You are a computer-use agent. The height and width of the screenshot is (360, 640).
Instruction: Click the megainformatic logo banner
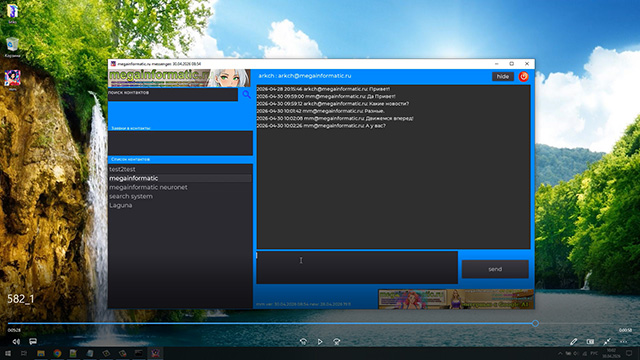point(179,78)
